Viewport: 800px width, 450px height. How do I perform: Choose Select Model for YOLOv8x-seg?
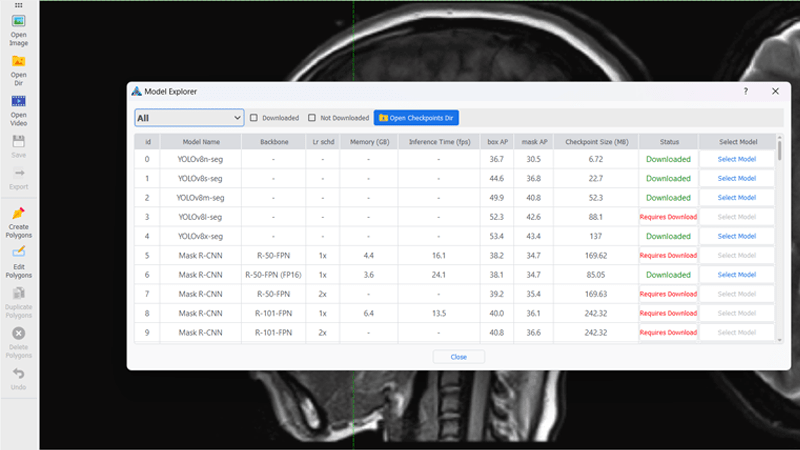736,236
